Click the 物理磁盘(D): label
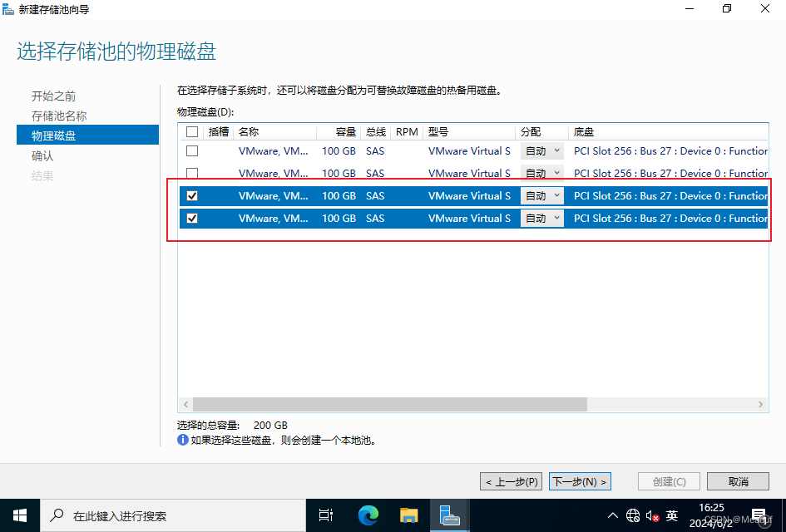The width and height of the screenshot is (786, 532). (205, 111)
